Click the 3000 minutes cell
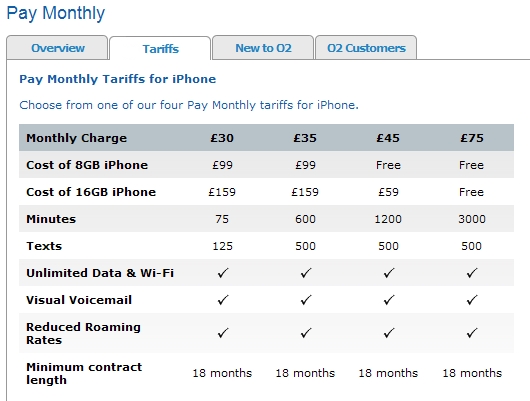Screen dimensions: 530x401 pyautogui.click(x=472, y=219)
